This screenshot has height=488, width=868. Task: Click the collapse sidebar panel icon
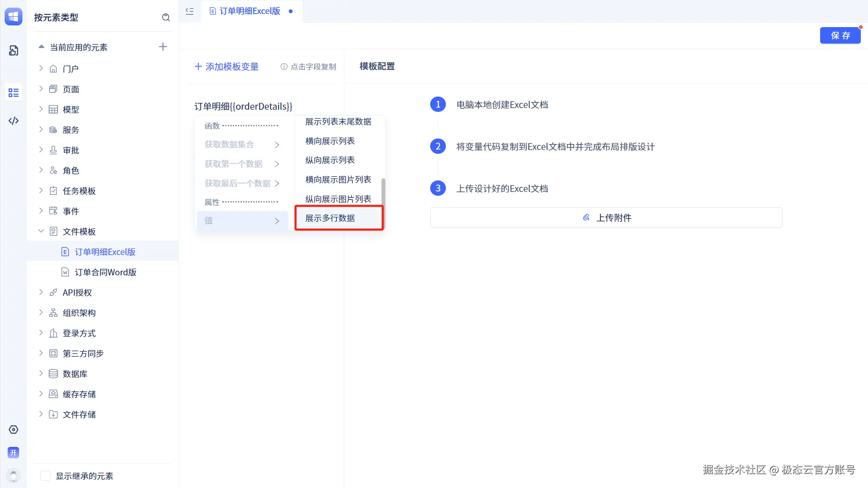click(190, 11)
